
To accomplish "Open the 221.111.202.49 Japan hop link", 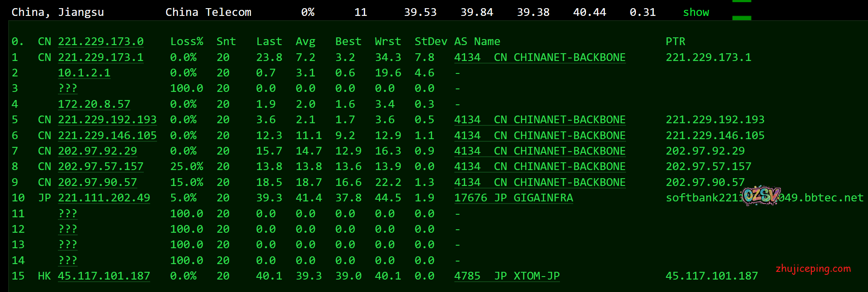I will (104, 198).
